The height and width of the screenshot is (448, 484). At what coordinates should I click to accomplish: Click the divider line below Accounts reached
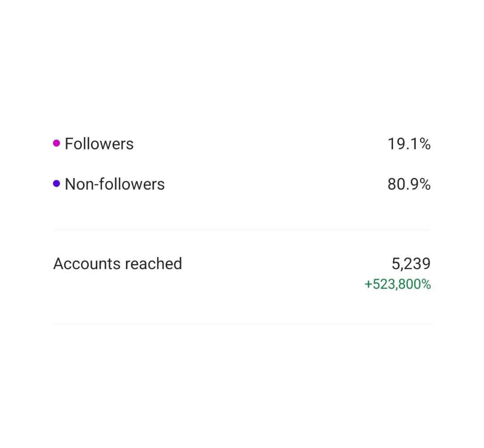pos(242,324)
